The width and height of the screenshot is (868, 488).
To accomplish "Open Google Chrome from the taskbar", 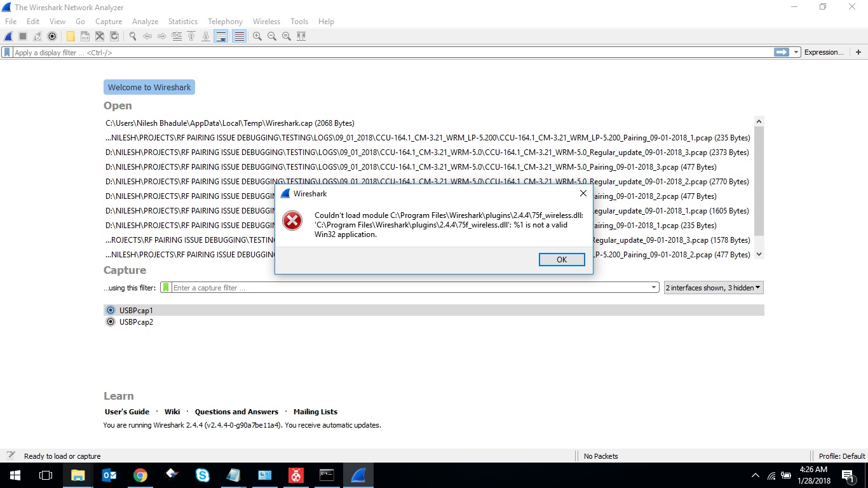I will click(x=140, y=475).
